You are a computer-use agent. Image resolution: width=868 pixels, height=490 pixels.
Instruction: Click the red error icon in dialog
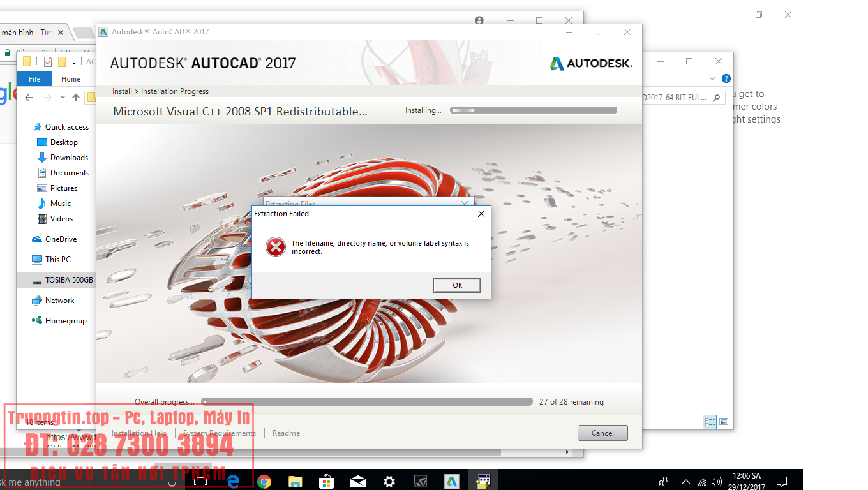tap(276, 247)
